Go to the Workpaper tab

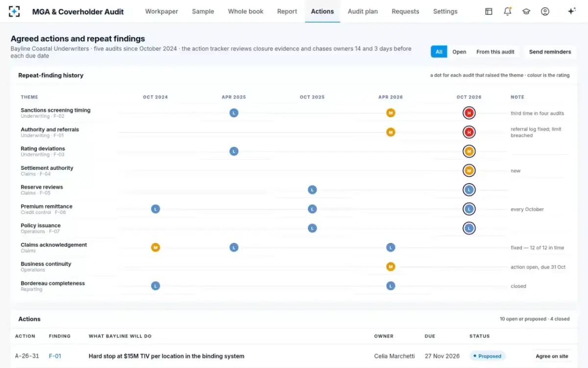(162, 11)
